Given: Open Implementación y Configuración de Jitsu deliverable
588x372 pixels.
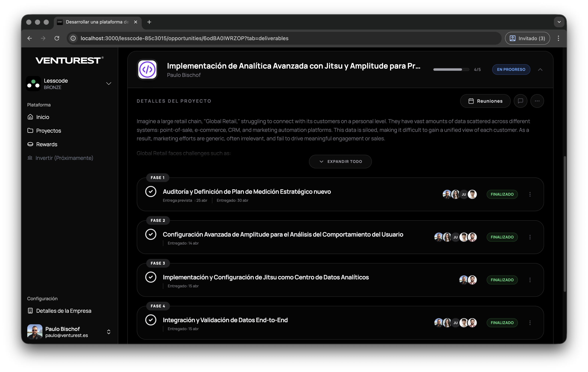Looking at the screenshot, I should click(266, 277).
